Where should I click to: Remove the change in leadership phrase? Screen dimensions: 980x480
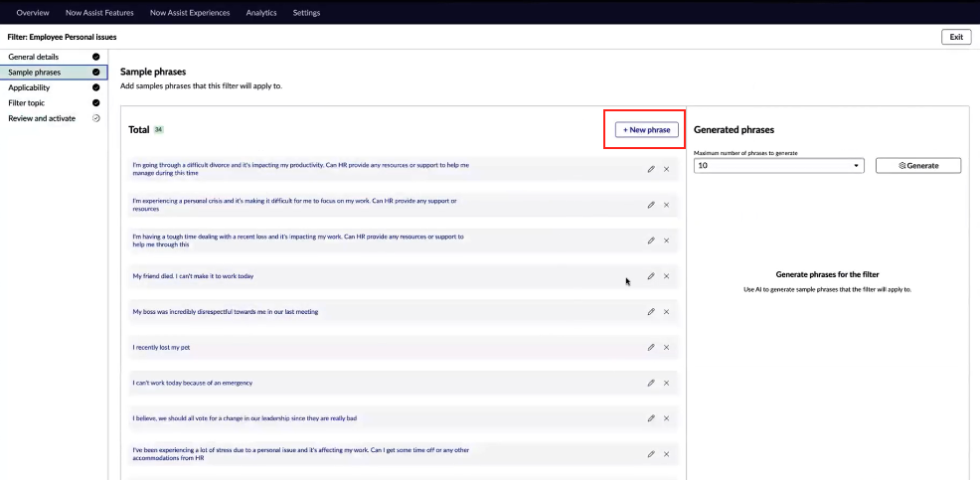pyautogui.click(x=666, y=418)
